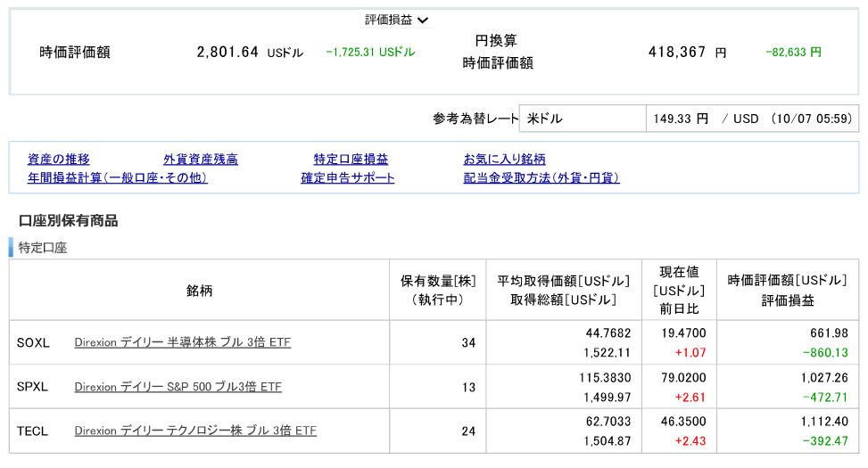Select the SOXL ticker text
Image resolution: width=868 pixels, height=468 pixels.
[x=33, y=343]
